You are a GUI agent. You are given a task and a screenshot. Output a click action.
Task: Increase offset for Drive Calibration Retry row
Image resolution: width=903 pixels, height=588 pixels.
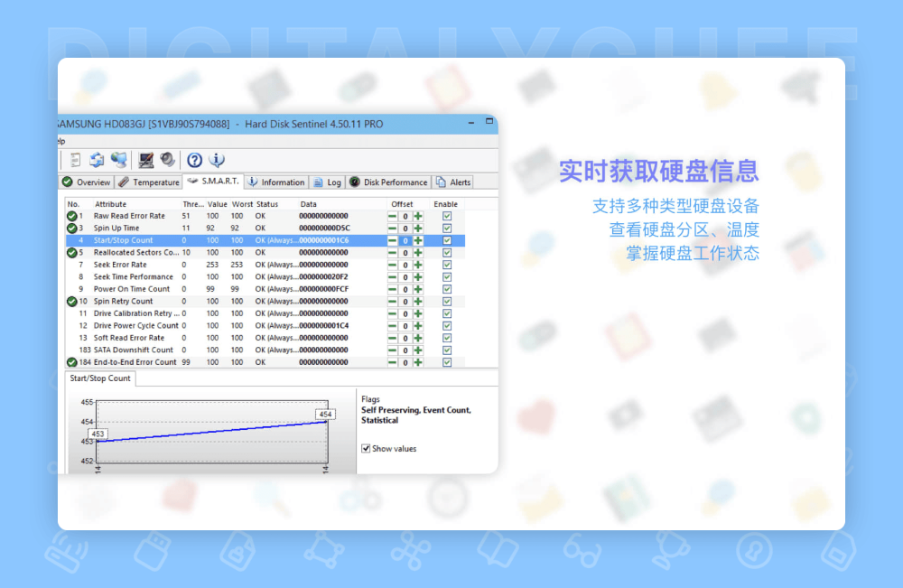tap(418, 313)
